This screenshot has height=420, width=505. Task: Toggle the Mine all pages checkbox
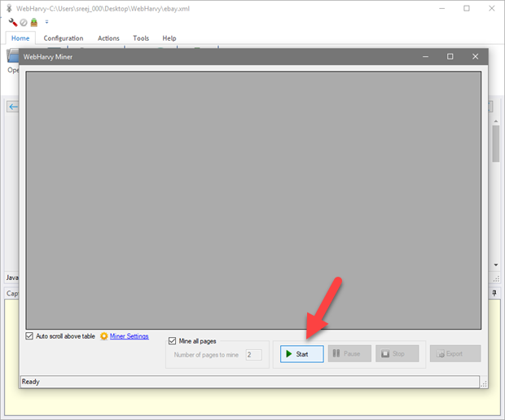click(x=172, y=341)
